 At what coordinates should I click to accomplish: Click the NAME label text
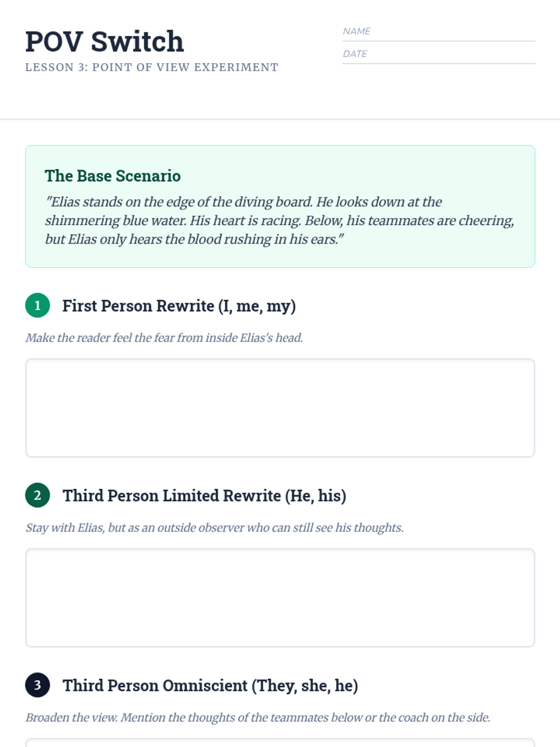point(357,31)
